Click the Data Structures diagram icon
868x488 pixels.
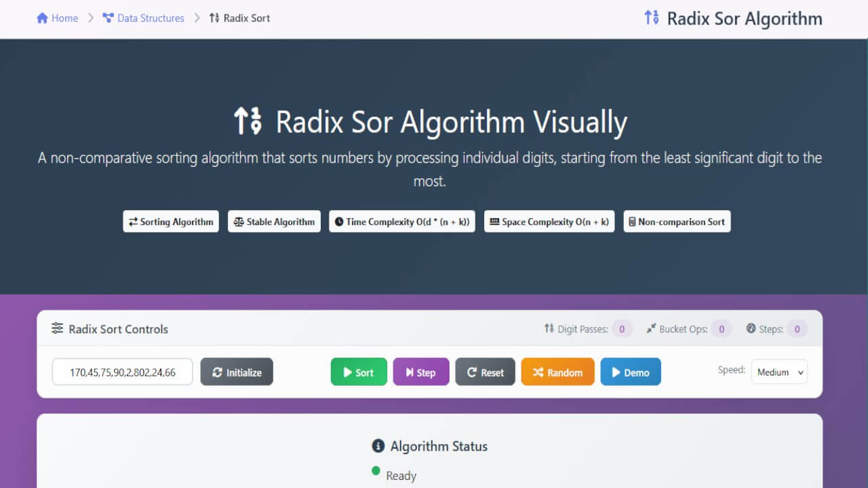[x=108, y=18]
